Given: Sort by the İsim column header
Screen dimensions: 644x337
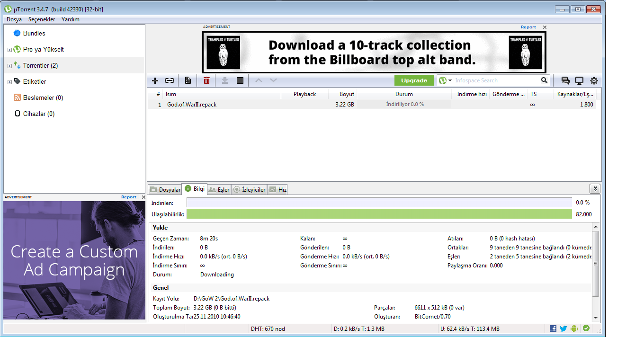Looking at the screenshot, I should click(x=222, y=94).
